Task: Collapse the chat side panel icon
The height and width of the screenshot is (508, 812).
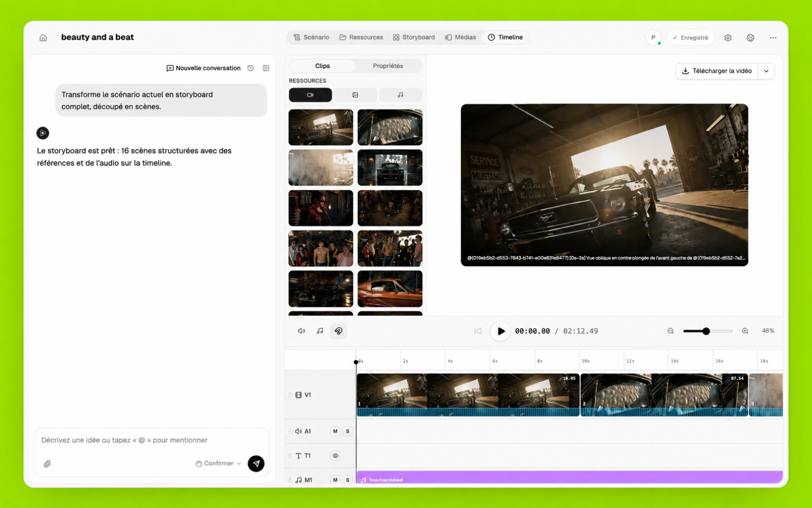Action: 266,68
